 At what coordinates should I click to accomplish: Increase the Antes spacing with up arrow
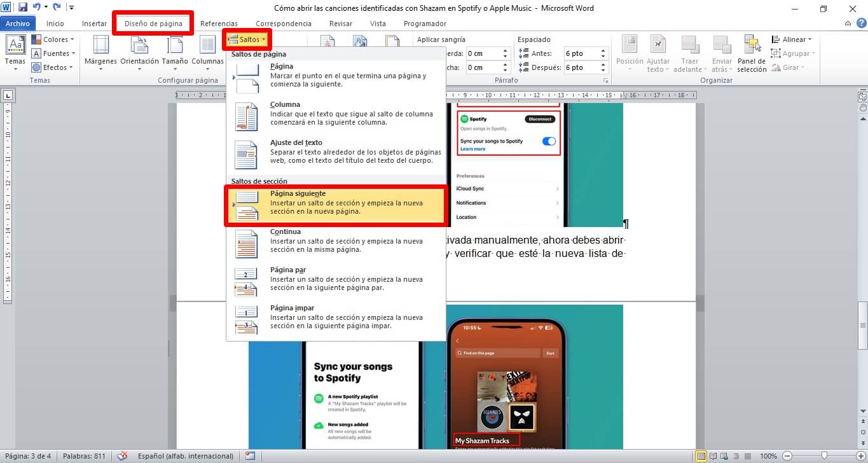603,51
